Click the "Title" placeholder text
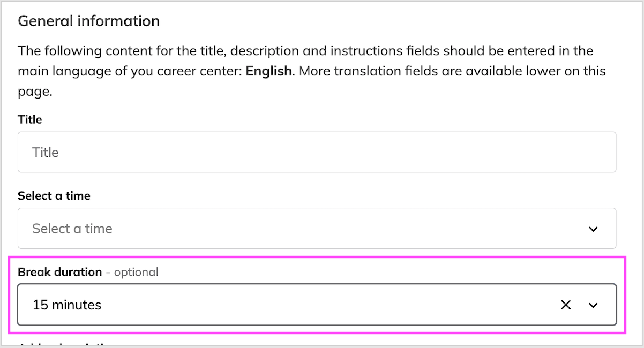This screenshot has width=644, height=348. (46, 152)
